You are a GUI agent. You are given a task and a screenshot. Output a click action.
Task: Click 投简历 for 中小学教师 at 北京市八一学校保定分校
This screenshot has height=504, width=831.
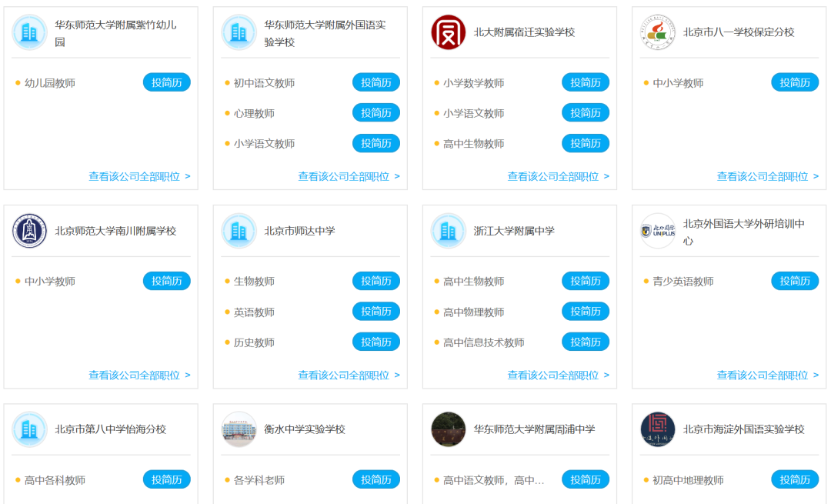[795, 82]
